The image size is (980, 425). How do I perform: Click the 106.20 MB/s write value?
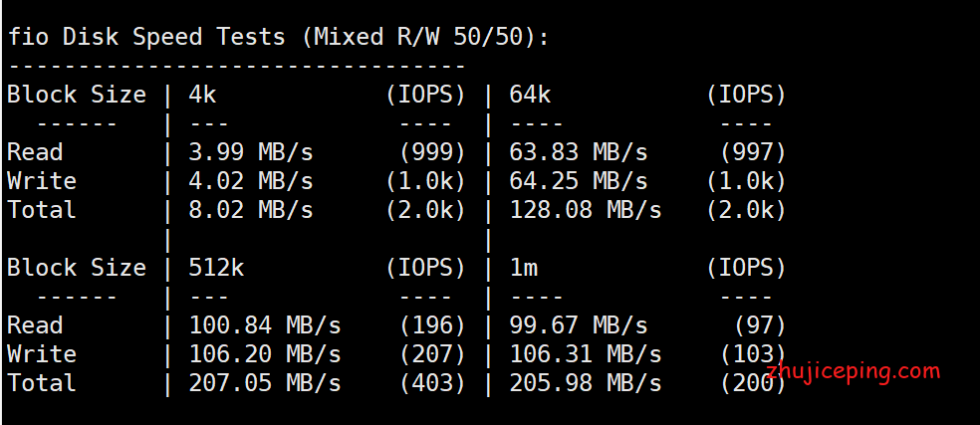[265, 355]
